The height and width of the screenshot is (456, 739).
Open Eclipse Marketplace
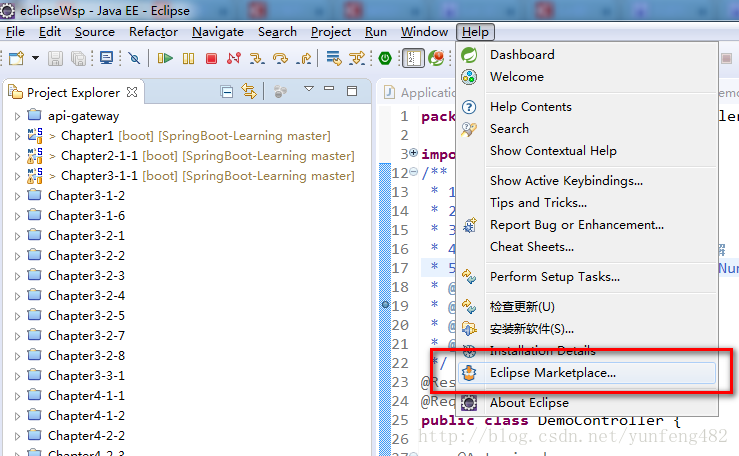click(x=587, y=373)
